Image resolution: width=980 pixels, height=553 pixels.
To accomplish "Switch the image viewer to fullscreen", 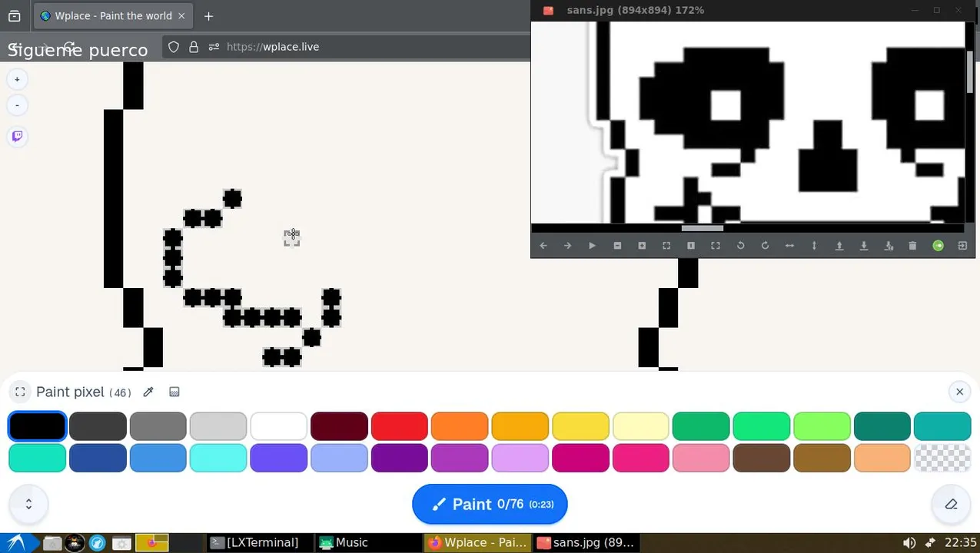I will coord(716,246).
